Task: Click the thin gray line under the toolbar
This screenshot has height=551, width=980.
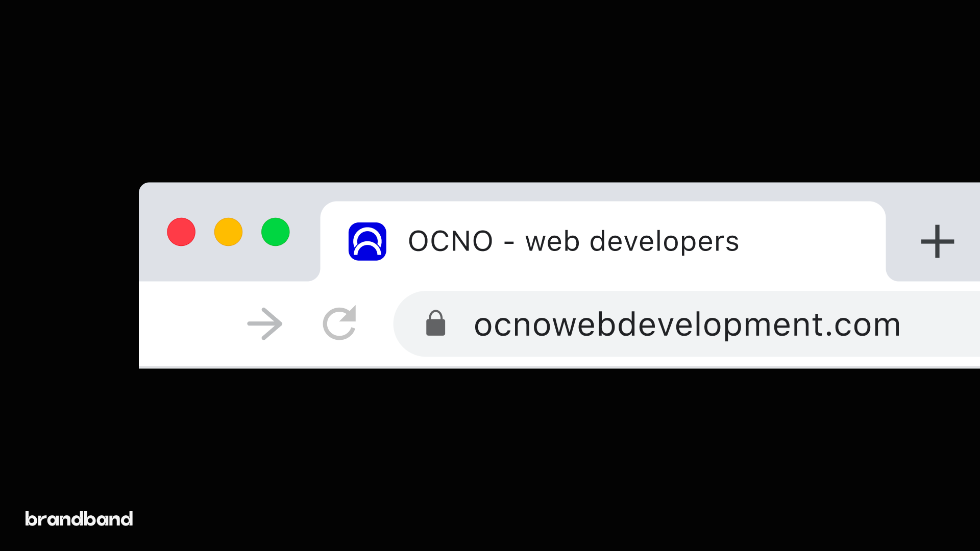Action: (559, 367)
